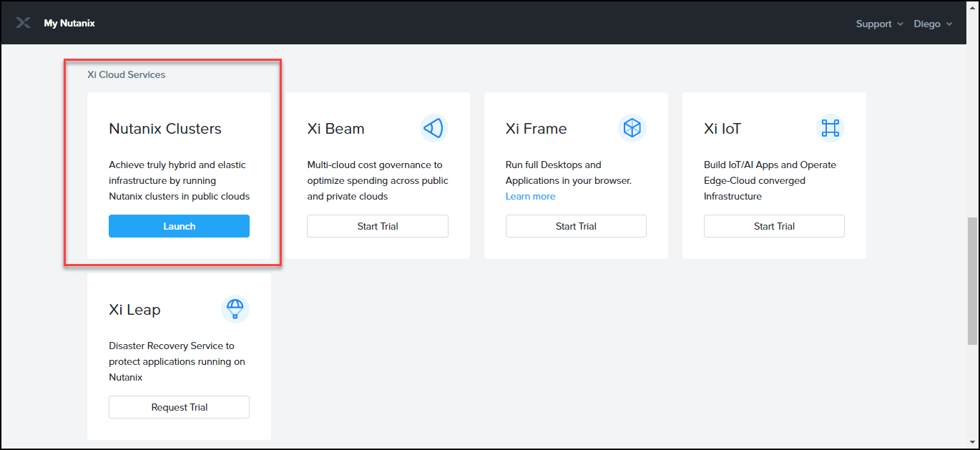Click the Xi IoT nodes icon
Image resolution: width=980 pixels, height=450 pixels.
[830, 129]
